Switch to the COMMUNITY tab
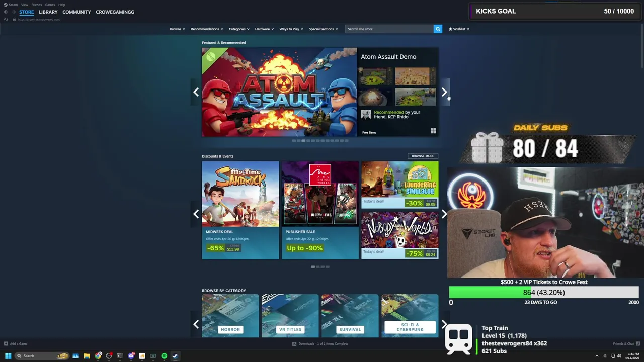The width and height of the screenshot is (644, 362). pos(76,12)
